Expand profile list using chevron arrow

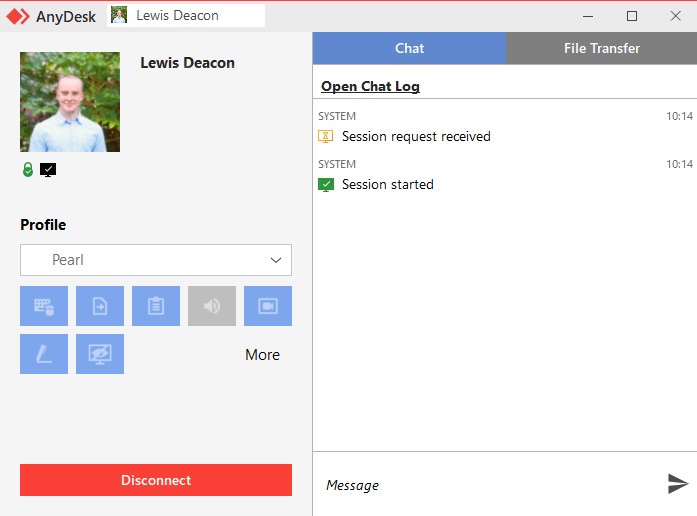click(x=277, y=260)
